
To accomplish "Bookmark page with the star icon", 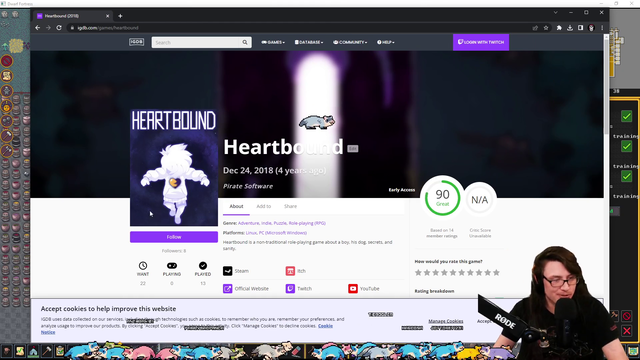I will [x=546, y=28].
